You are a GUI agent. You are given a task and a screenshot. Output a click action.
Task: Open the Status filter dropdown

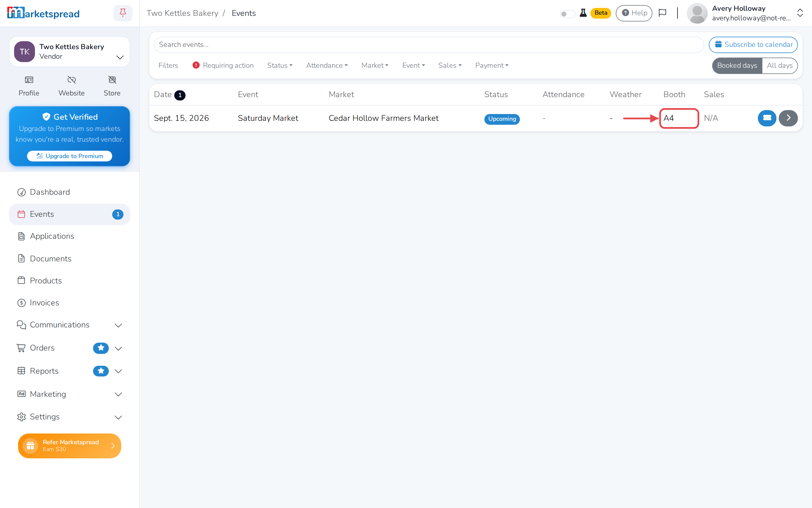280,65
